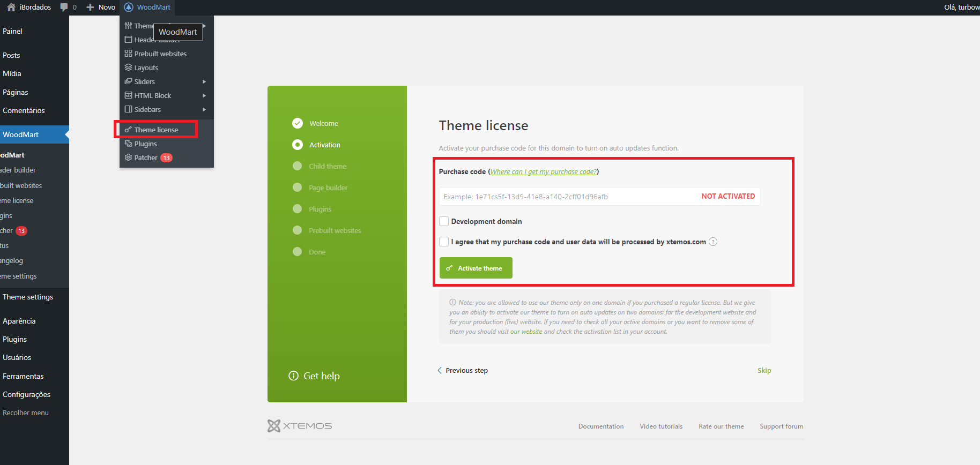Click the NOT ACTIVATED status label
Viewport: 980px width, 465px height.
click(728, 197)
